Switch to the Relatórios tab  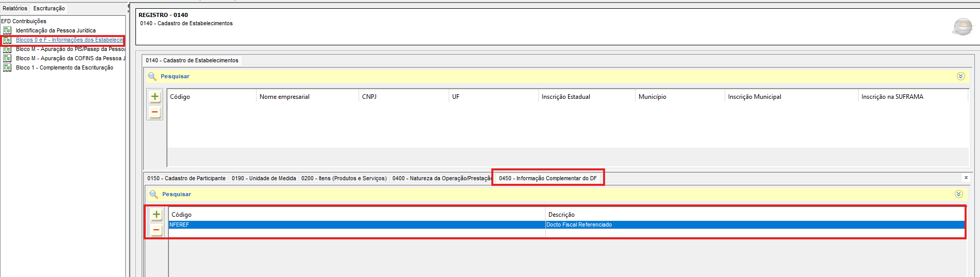(15, 8)
